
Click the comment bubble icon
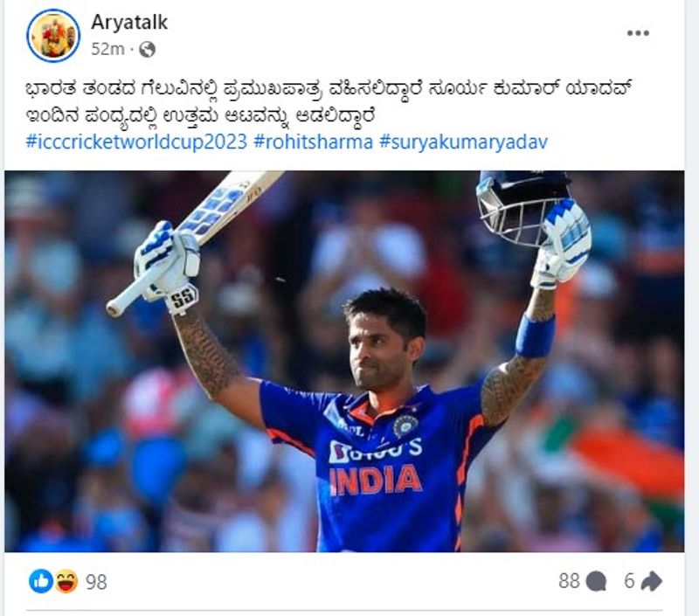coord(596,582)
